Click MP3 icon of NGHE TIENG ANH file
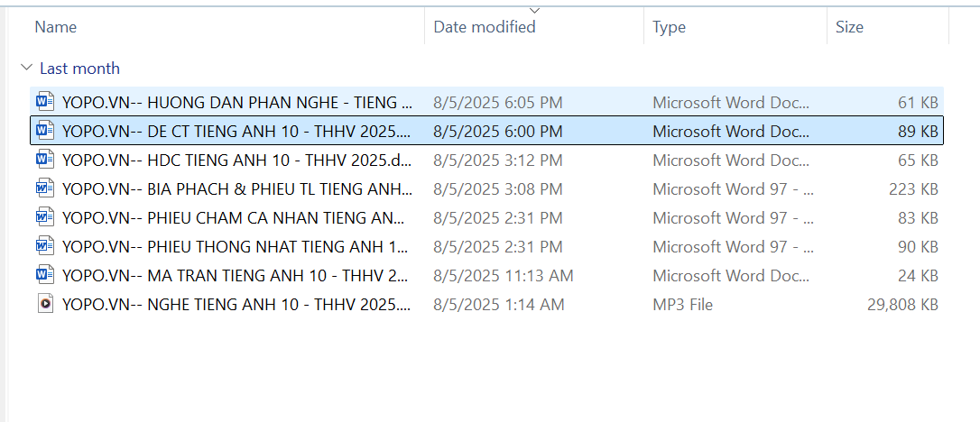 click(44, 304)
